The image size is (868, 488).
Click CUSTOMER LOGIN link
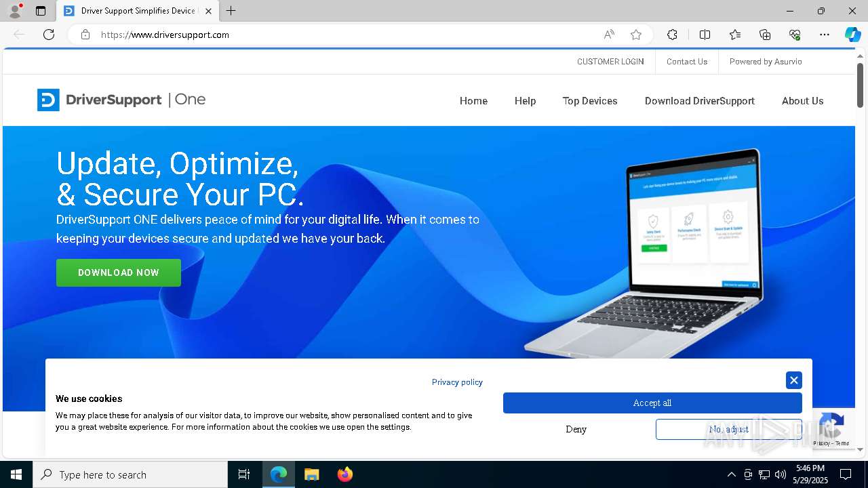point(610,62)
